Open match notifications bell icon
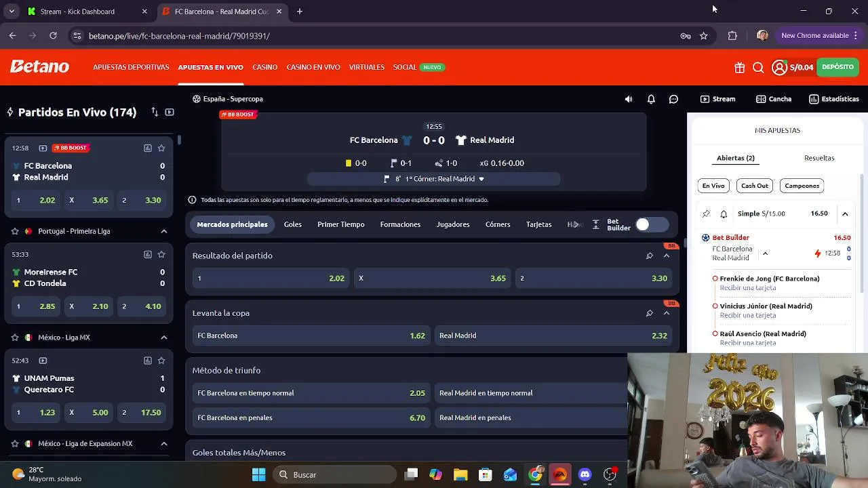Viewport: 868px width, 488px height. [651, 99]
